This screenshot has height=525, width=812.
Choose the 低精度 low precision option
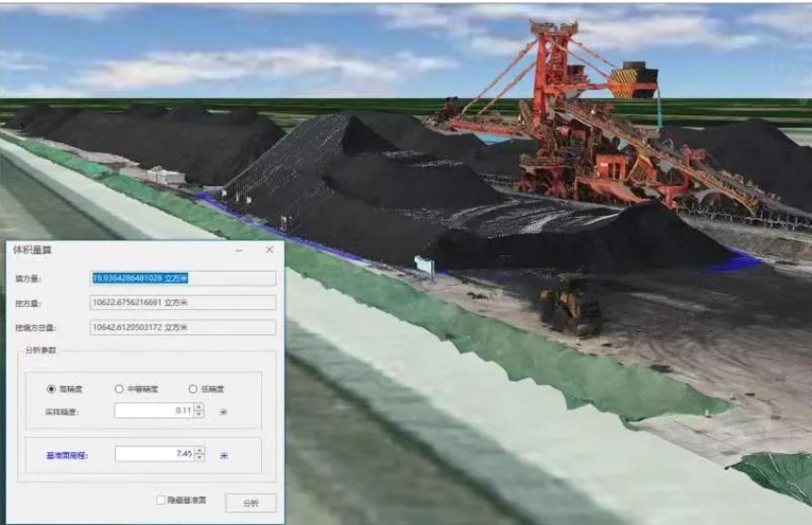(x=192, y=389)
